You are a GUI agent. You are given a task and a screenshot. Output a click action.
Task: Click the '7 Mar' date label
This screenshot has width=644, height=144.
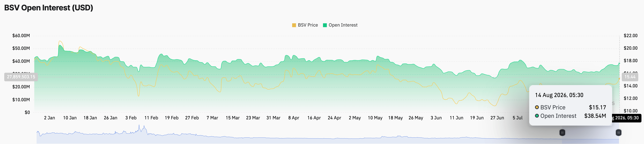[x=212, y=118]
